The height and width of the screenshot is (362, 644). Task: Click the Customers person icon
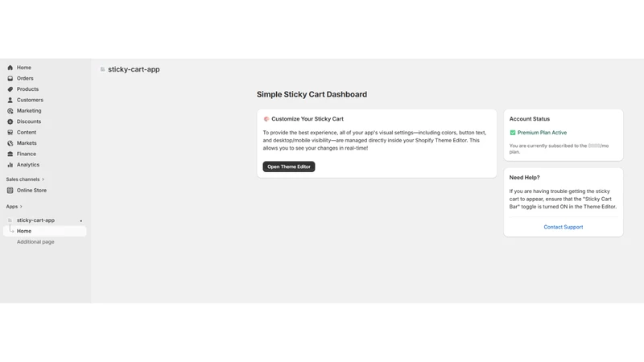[10, 100]
